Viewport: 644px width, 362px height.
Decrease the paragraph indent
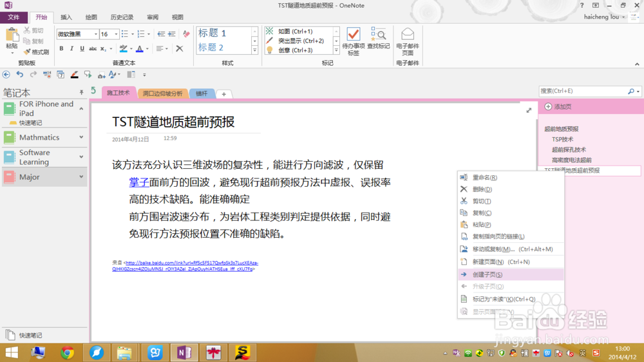coord(161,34)
